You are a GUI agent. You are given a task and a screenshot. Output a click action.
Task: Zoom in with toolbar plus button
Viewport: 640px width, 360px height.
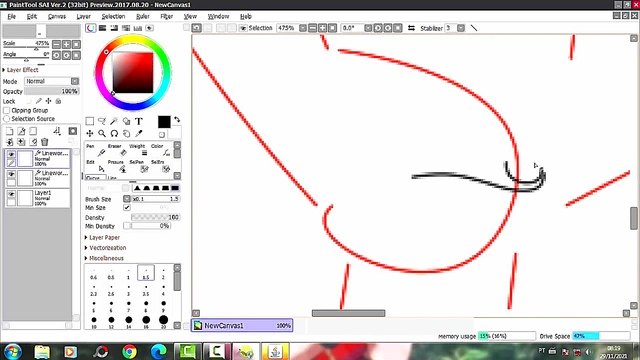click(322, 28)
